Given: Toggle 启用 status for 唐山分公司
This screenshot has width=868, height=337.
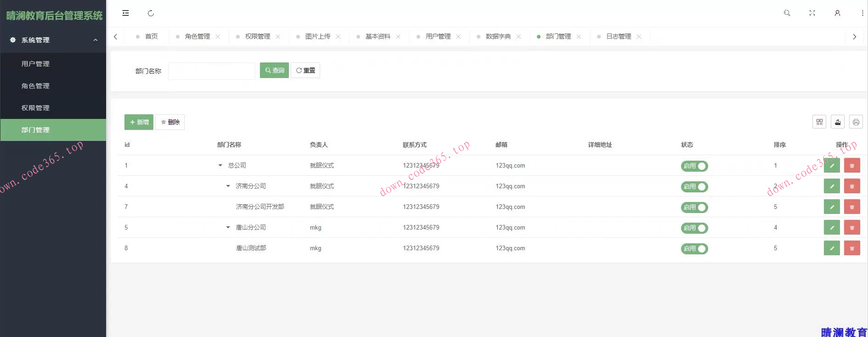Looking at the screenshot, I should pyautogui.click(x=694, y=228).
